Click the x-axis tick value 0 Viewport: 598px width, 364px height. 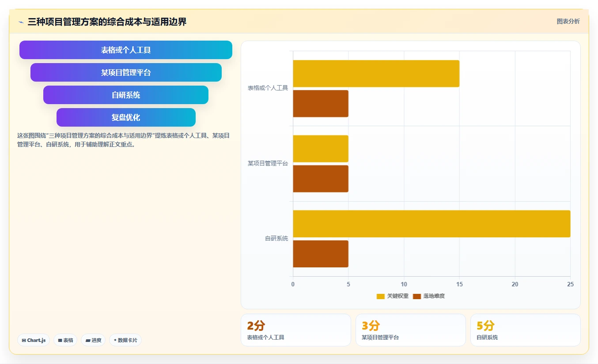click(x=293, y=285)
